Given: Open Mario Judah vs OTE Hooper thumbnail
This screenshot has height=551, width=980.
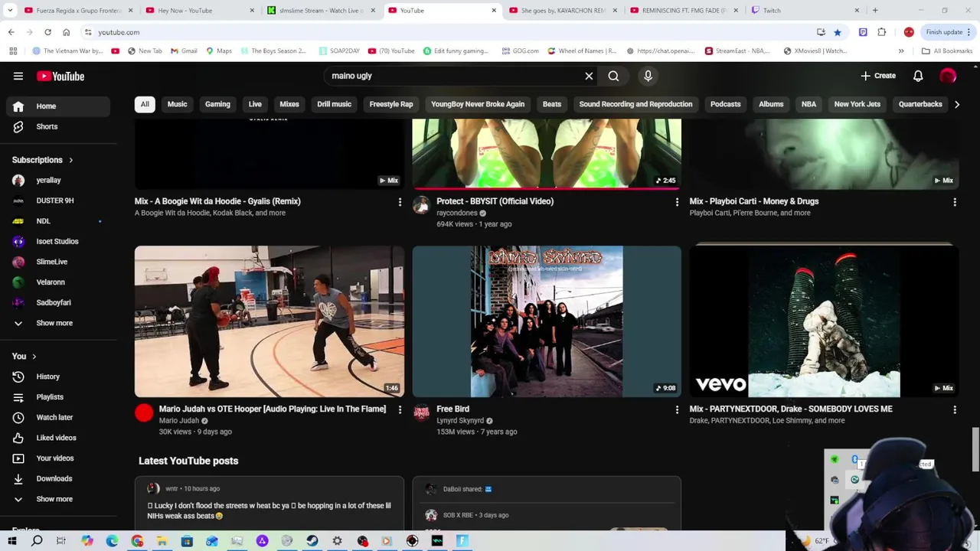Looking at the screenshot, I should coord(269,321).
